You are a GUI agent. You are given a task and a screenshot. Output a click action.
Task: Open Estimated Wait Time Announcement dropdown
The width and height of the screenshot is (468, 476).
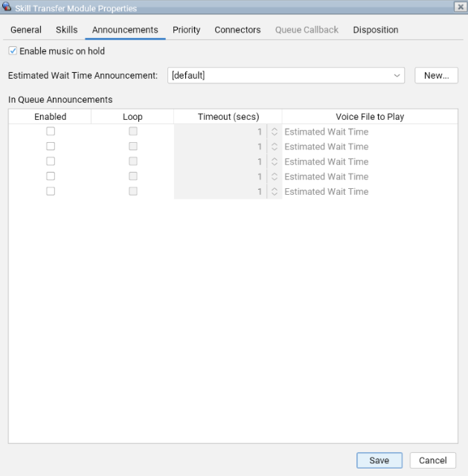pyautogui.click(x=286, y=75)
